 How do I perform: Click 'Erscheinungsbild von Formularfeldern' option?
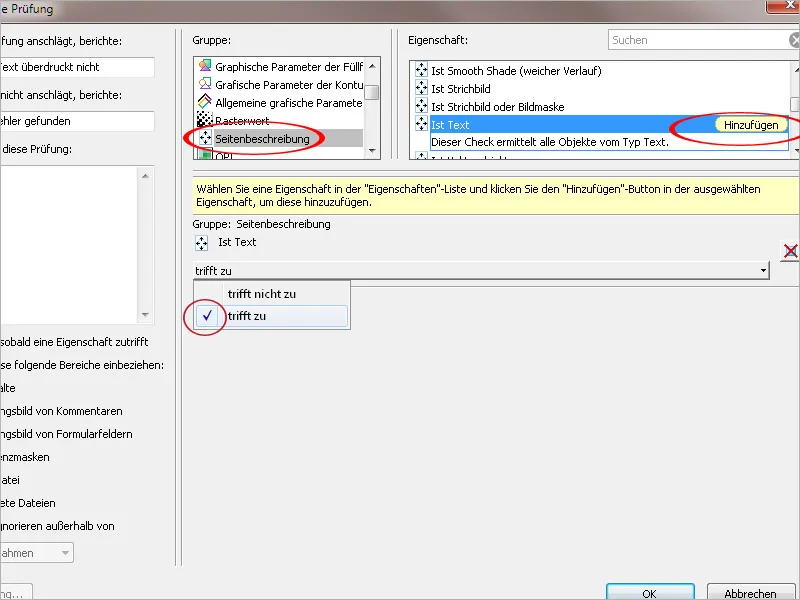tap(66, 434)
